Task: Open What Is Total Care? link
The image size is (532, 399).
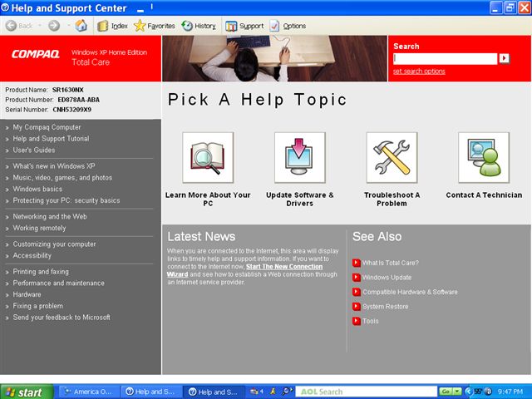Action: pyautogui.click(x=391, y=263)
